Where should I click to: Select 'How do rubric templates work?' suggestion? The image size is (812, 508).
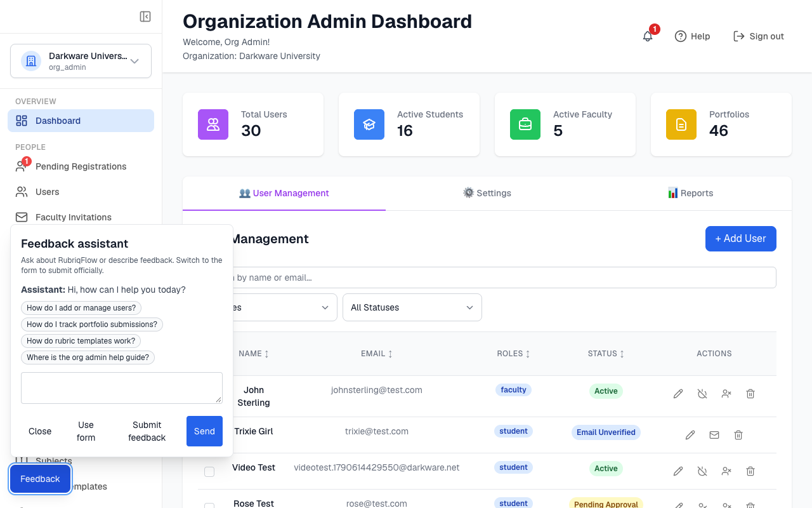(81, 341)
